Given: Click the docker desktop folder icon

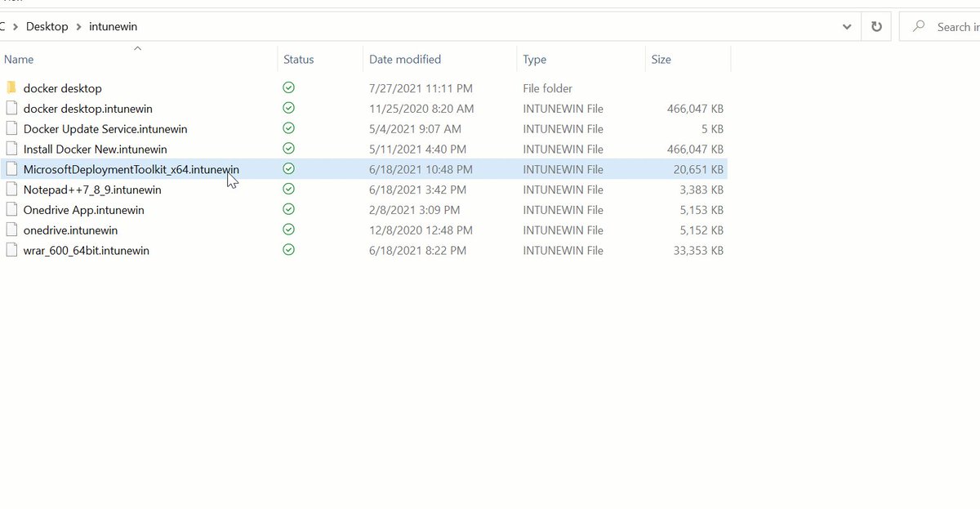Looking at the screenshot, I should point(11,87).
